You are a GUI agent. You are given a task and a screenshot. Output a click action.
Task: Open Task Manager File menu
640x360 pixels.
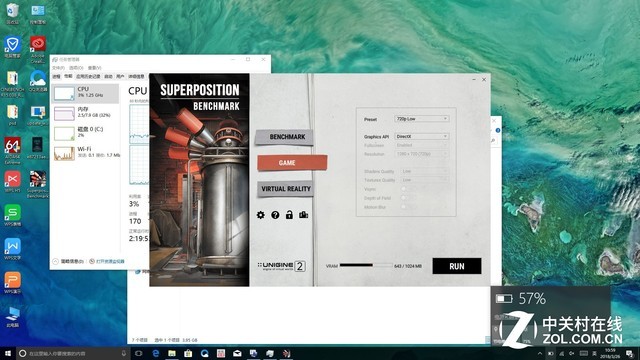(x=58, y=68)
